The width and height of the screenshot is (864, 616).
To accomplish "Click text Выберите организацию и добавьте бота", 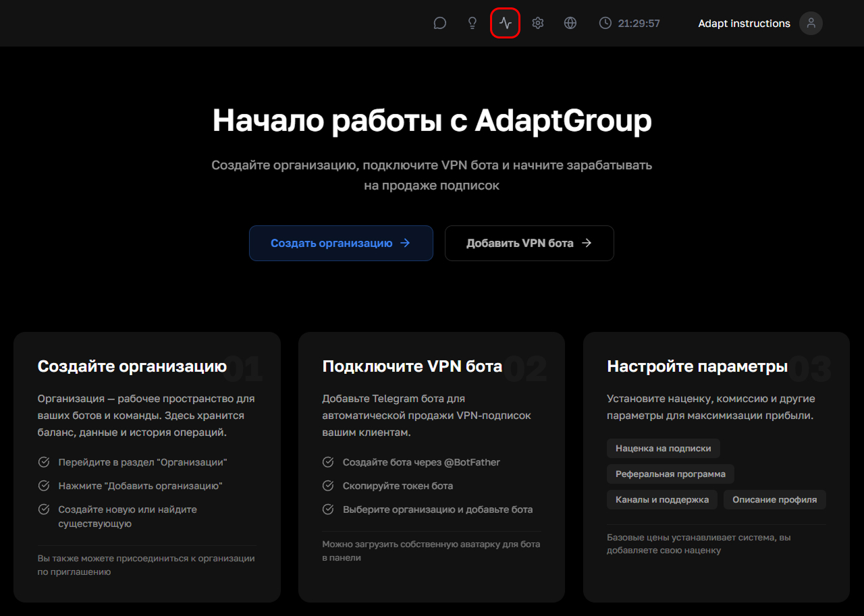I will tap(437, 509).
